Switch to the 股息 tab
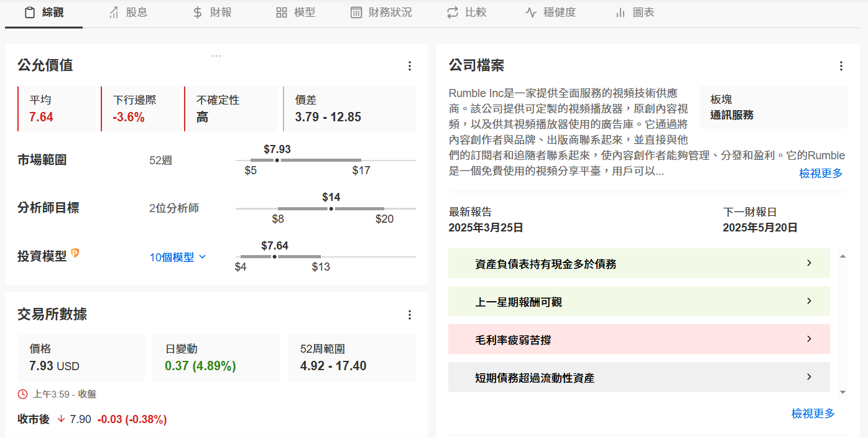The height and width of the screenshot is (438, 868). [x=128, y=13]
